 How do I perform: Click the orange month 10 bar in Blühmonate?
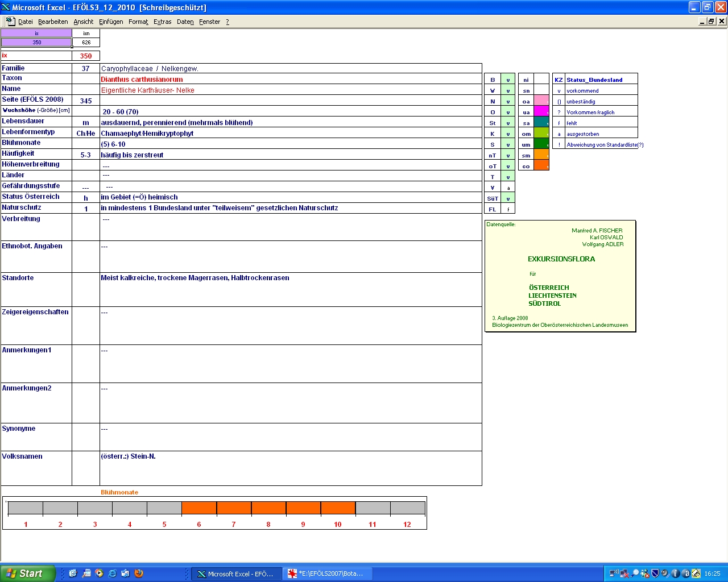[338, 508]
